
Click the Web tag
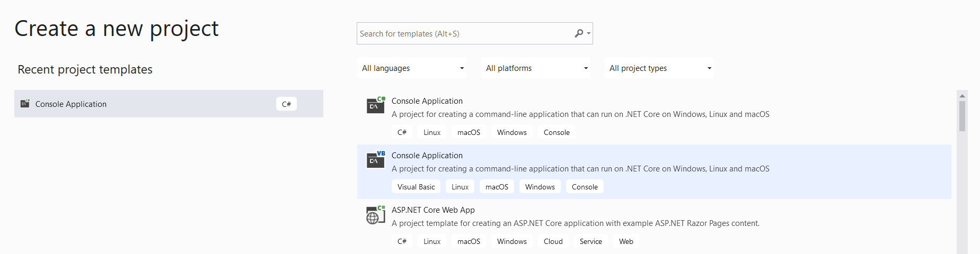tap(626, 241)
